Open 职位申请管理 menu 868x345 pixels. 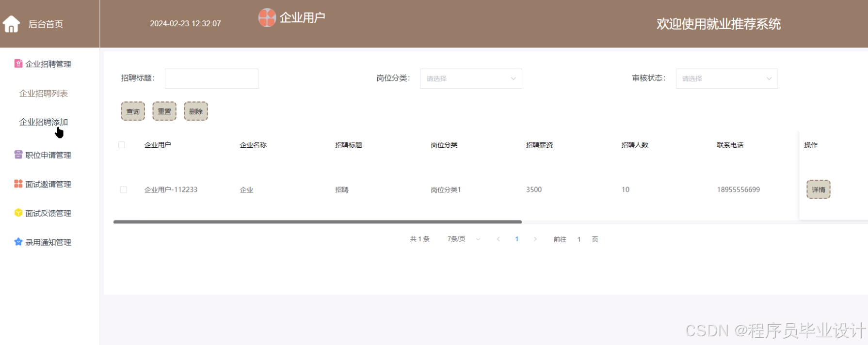point(48,155)
